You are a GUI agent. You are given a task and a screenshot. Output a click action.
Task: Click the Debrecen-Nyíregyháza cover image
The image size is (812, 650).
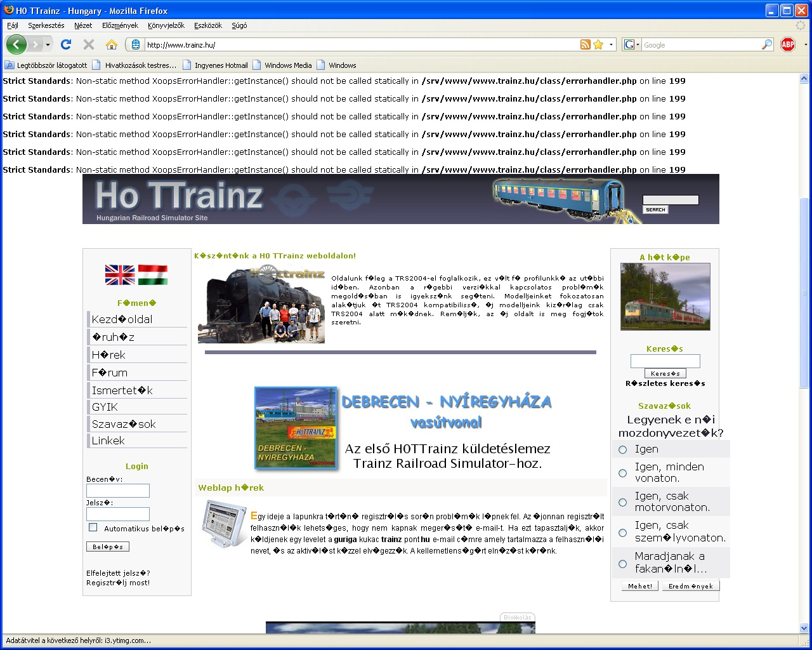click(x=296, y=428)
